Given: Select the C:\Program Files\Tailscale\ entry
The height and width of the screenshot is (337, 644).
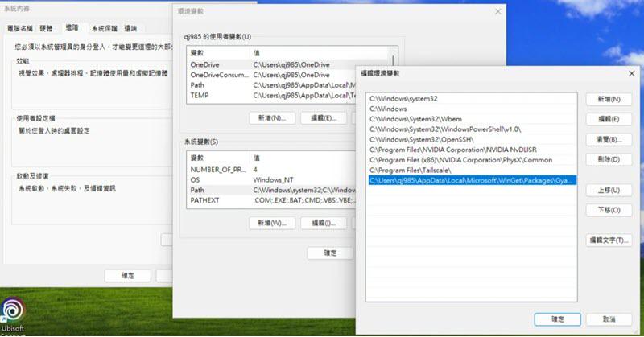Looking at the screenshot, I should coord(471,170).
